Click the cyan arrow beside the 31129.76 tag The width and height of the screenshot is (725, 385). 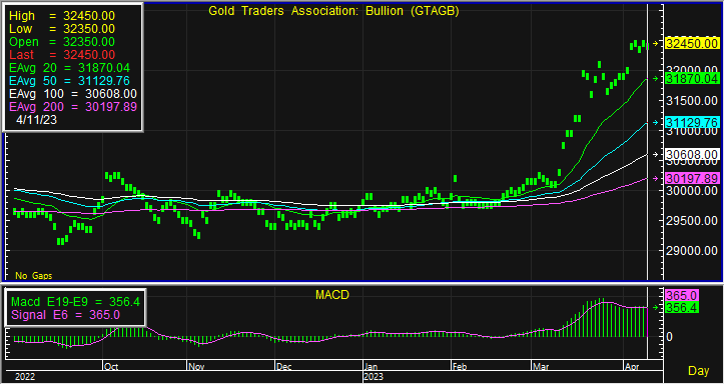pos(656,122)
